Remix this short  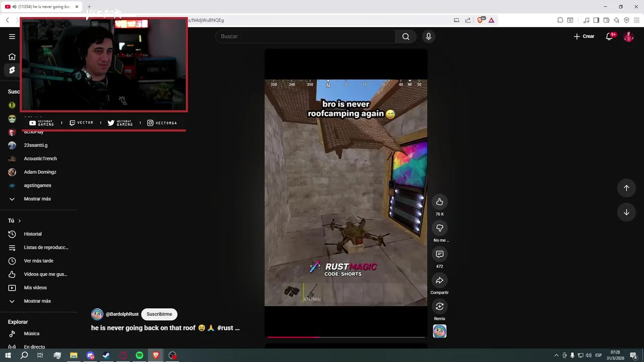pyautogui.click(x=439, y=306)
